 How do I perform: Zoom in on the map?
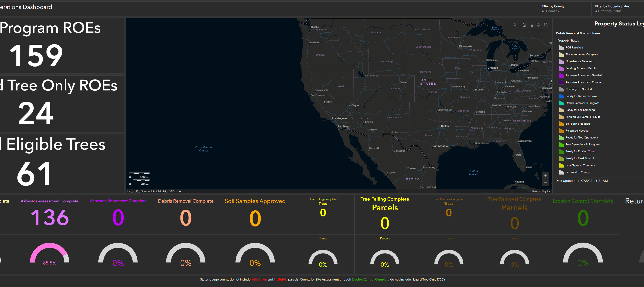click(x=546, y=176)
